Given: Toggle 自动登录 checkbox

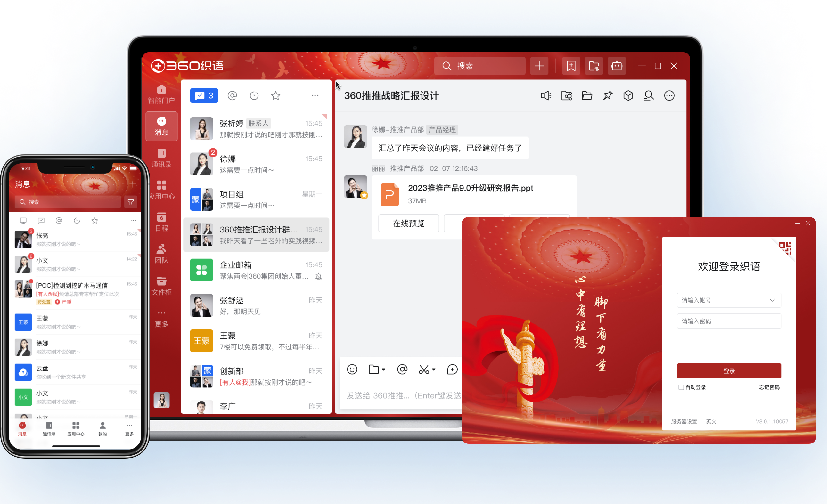Looking at the screenshot, I should pos(681,387).
